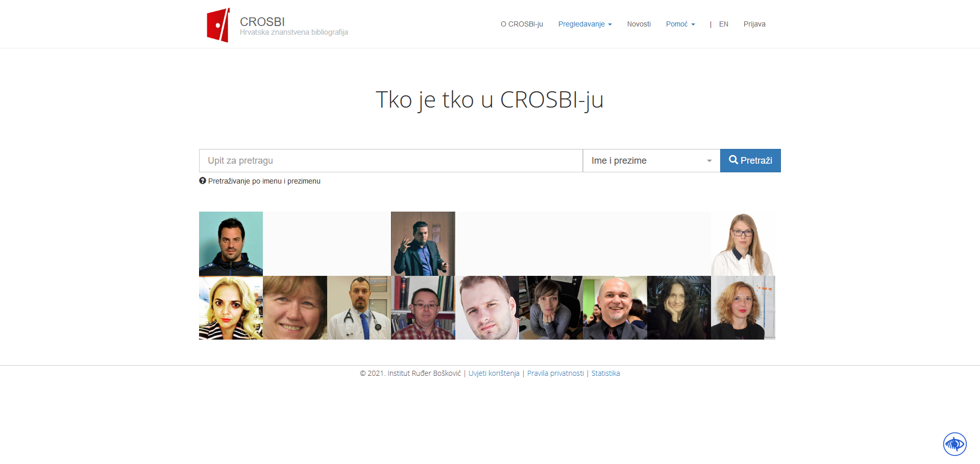Open the 'Ime i prezime' search type dropdown
980x464 pixels.
coord(651,161)
